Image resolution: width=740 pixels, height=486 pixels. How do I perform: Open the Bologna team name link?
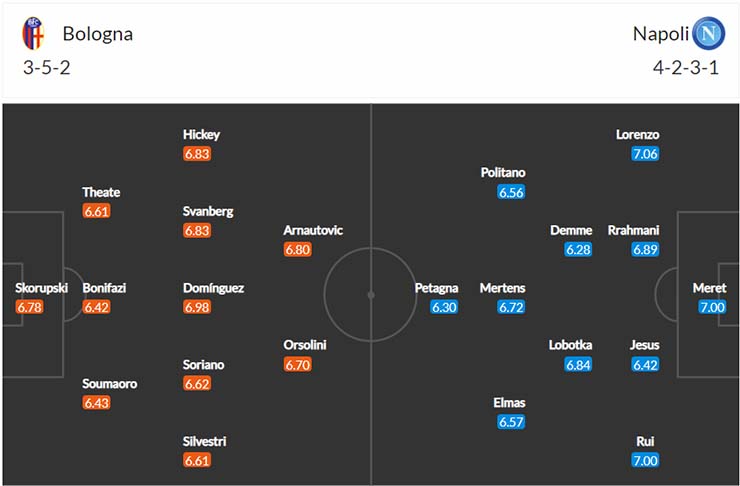tap(98, 34)
